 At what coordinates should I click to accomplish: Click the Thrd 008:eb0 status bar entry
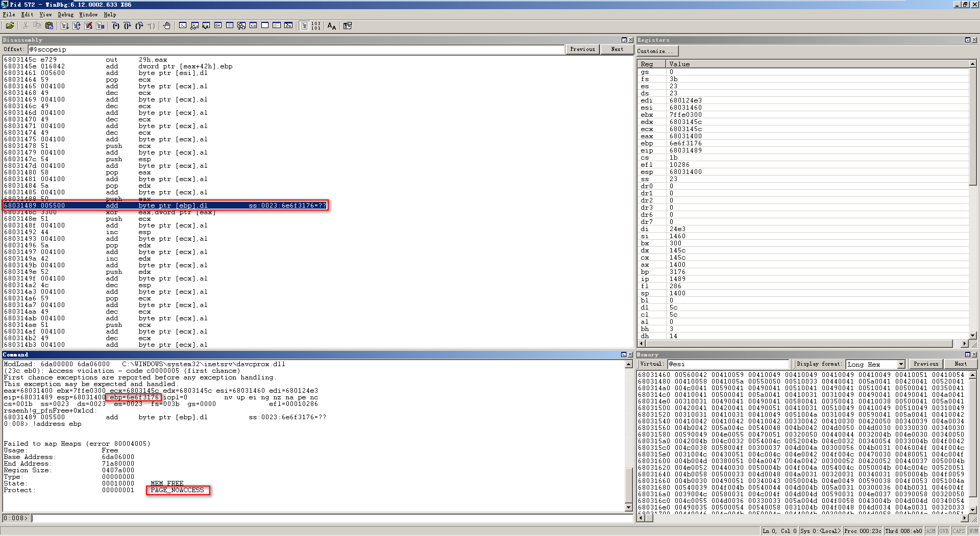coord(903,531)
